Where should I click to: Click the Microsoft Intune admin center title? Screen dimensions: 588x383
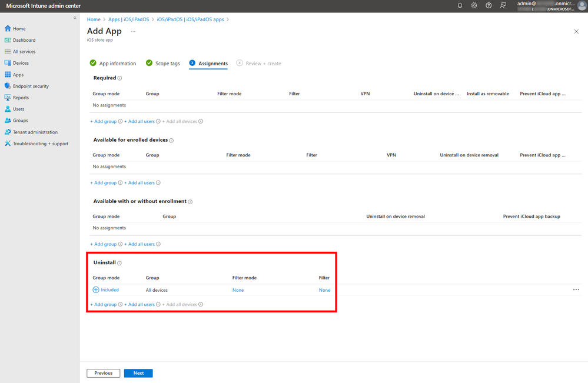[44, 6]
